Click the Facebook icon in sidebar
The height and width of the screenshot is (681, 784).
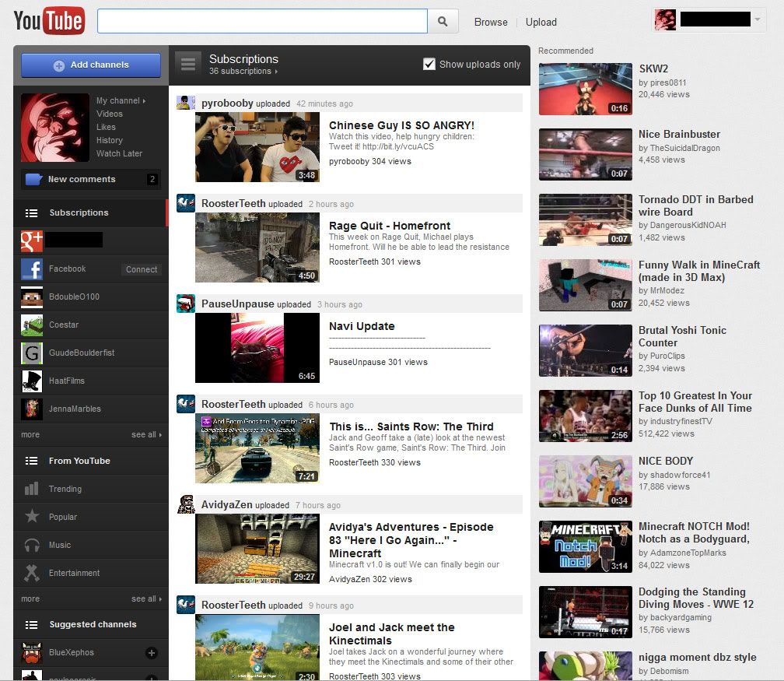point(32,269)
